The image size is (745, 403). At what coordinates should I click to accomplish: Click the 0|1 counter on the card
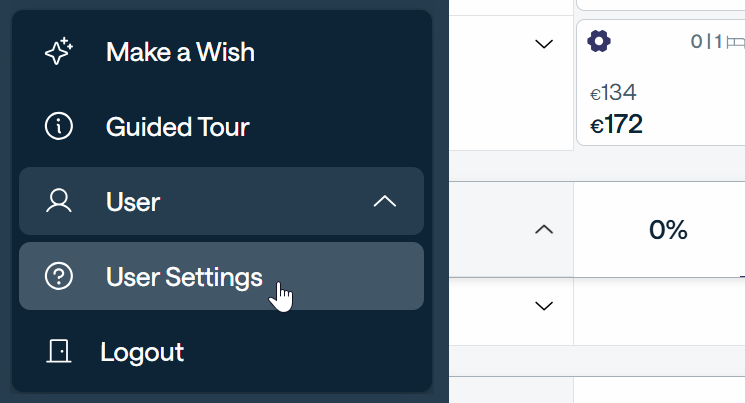(x=706, y=42)
